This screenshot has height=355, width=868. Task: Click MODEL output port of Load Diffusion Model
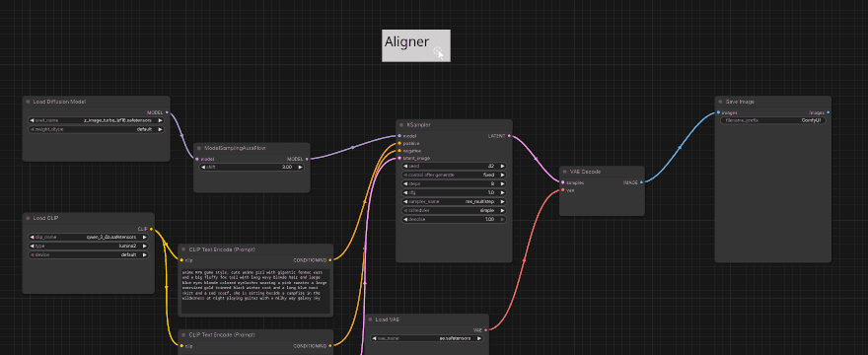166,113
